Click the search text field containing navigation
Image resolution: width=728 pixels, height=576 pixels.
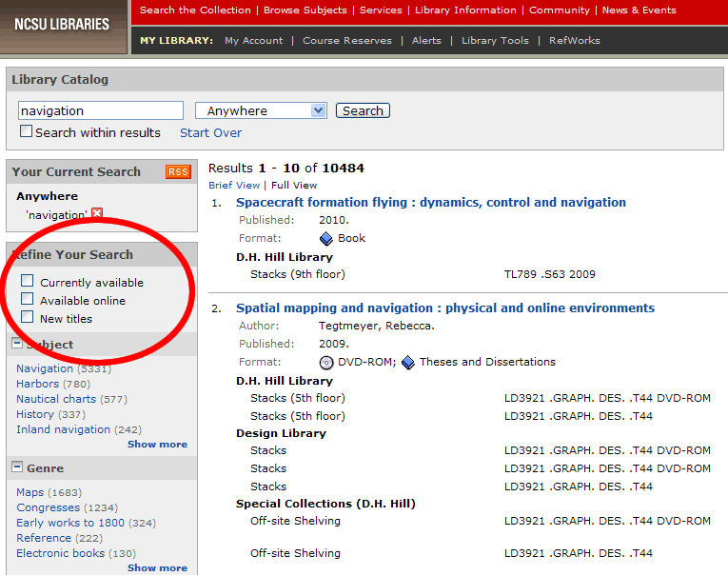point(100,110)
